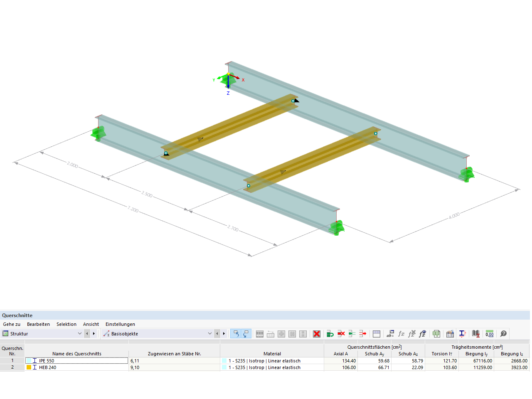Open the Gehe zu menu
Screen dimensions: 532x399
(12, 324)
